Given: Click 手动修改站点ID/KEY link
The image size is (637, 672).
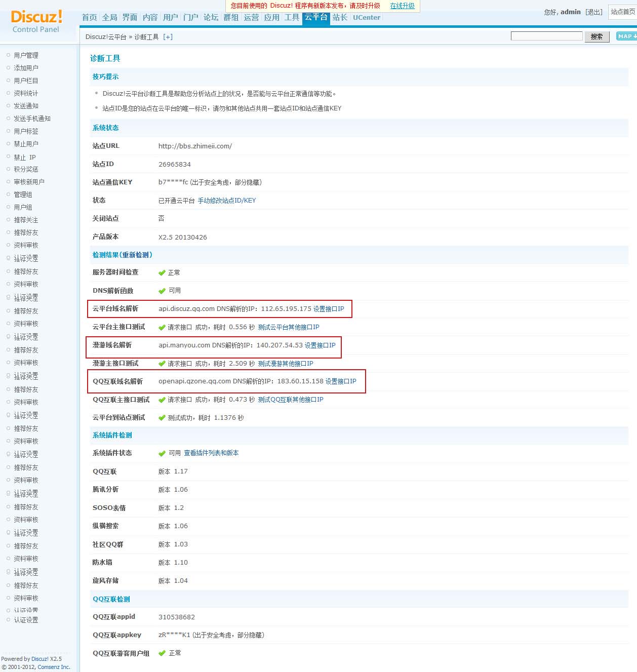Looking at the screenshot, I should [227, 201].
